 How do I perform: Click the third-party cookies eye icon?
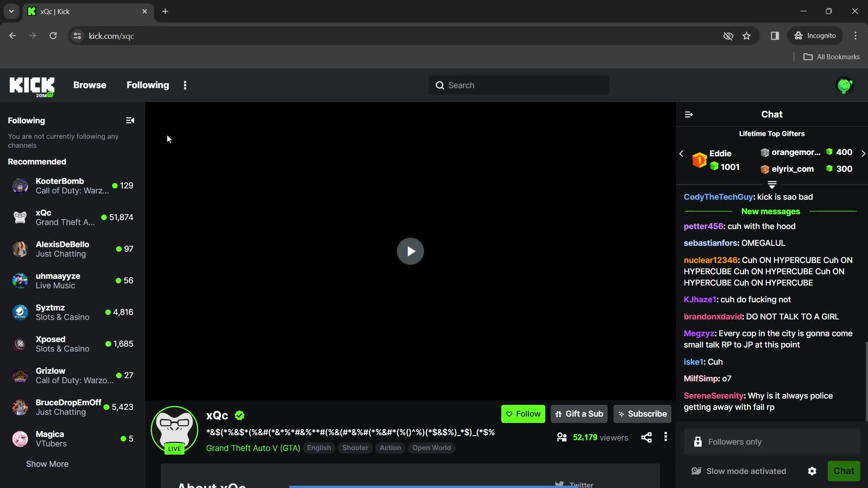[x=728, y=36]
